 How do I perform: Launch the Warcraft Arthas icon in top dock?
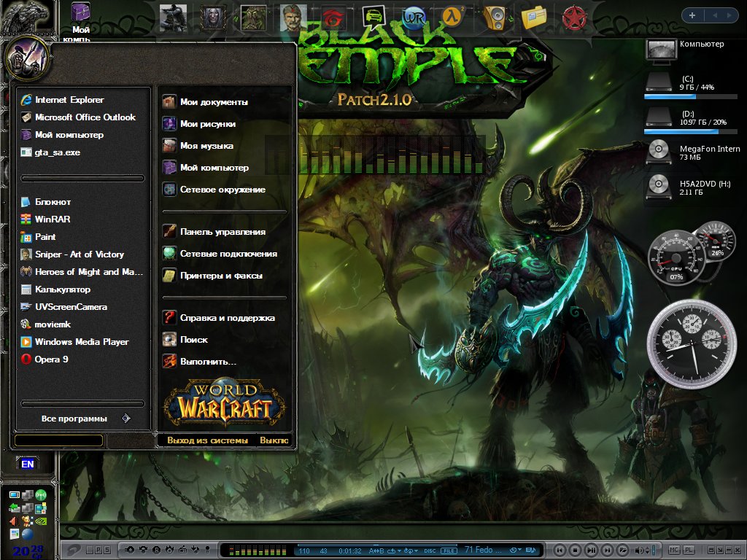pyautogui.click(x=212, y=18)
